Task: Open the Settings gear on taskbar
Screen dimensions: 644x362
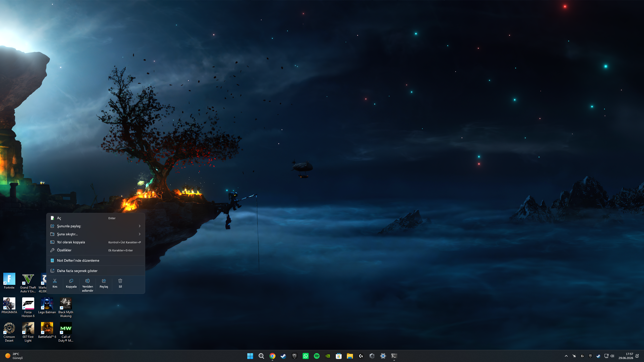Action: tap(383, 356)
